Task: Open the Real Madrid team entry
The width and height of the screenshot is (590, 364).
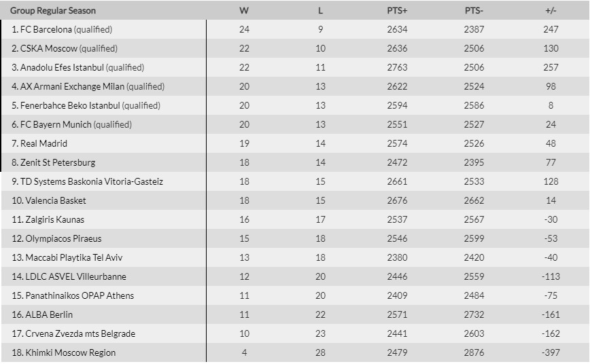Action: 44,144
